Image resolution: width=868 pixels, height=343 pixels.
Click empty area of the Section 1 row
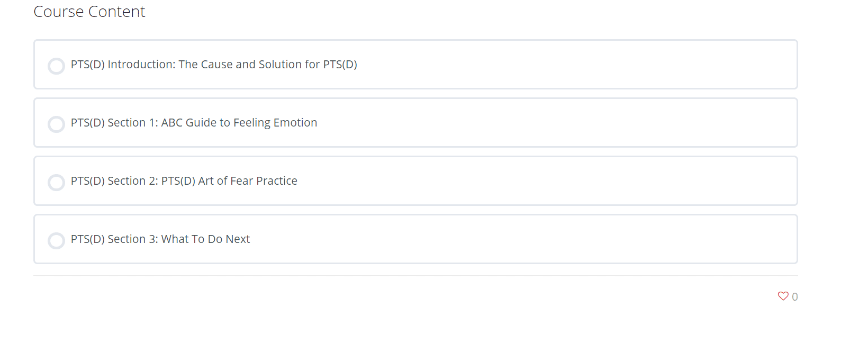[x=556, y=123]
